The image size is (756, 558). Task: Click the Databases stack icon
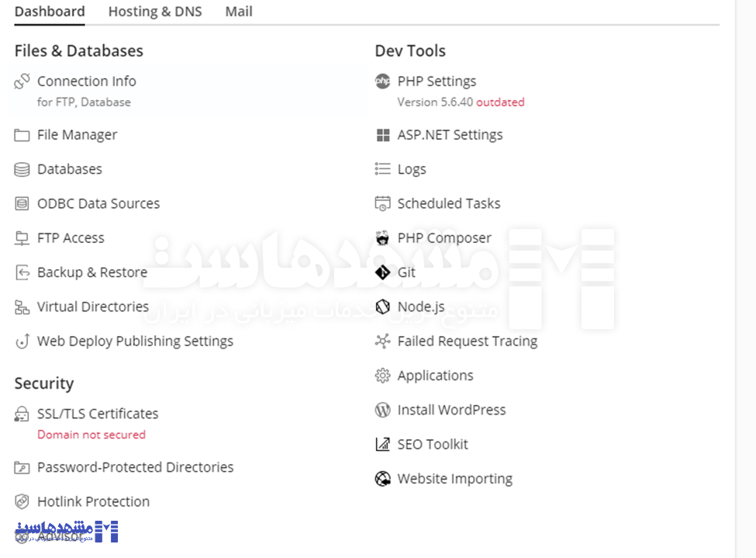22,169
